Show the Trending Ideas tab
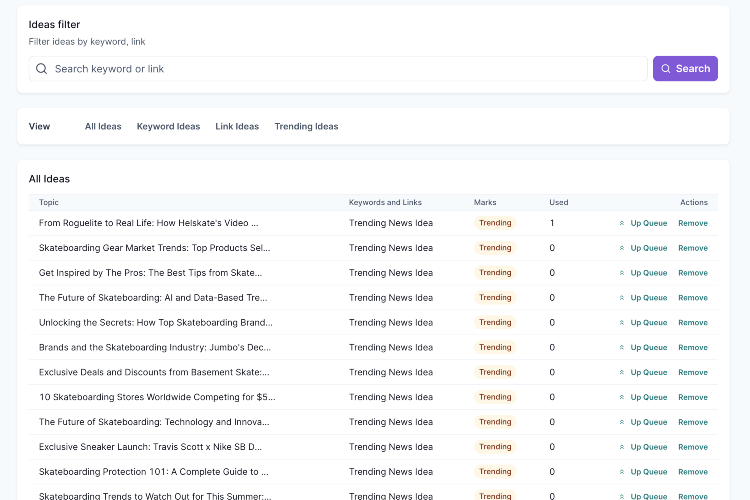This screenshot has width=750, height=500. (306, 127)
